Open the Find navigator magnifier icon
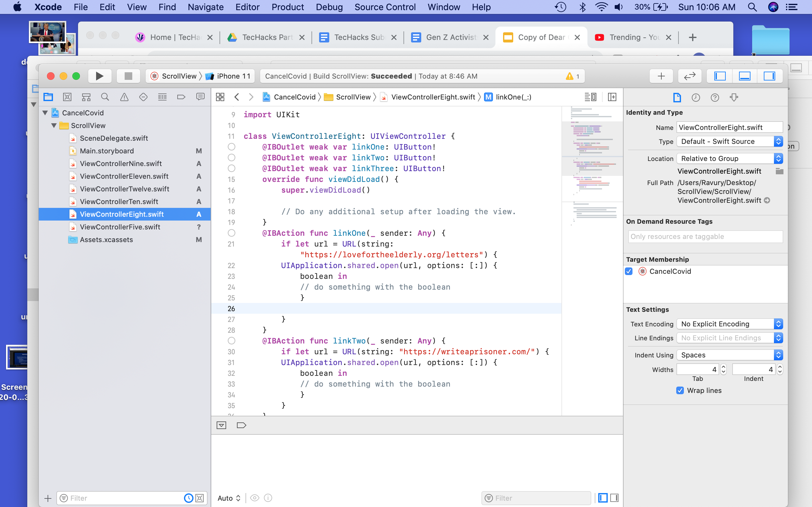812x507 pixels. (x=105, y=97)
